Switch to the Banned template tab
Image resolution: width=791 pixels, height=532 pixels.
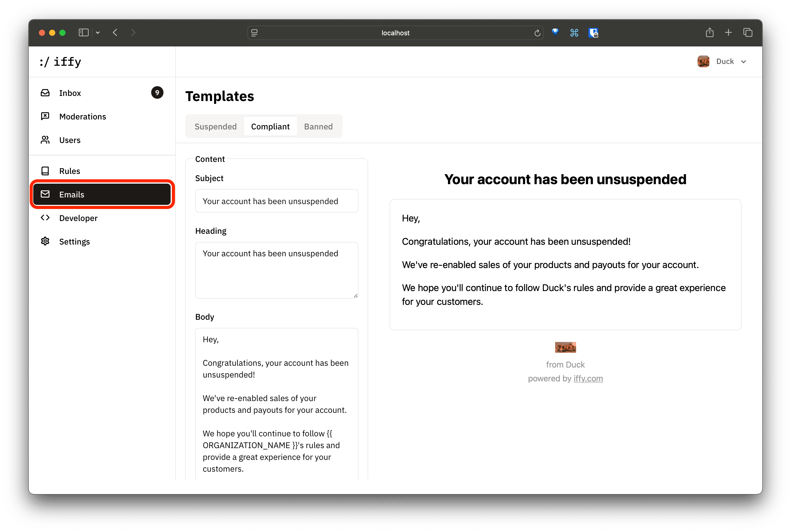pyautogui.click(x=318, y=126)
